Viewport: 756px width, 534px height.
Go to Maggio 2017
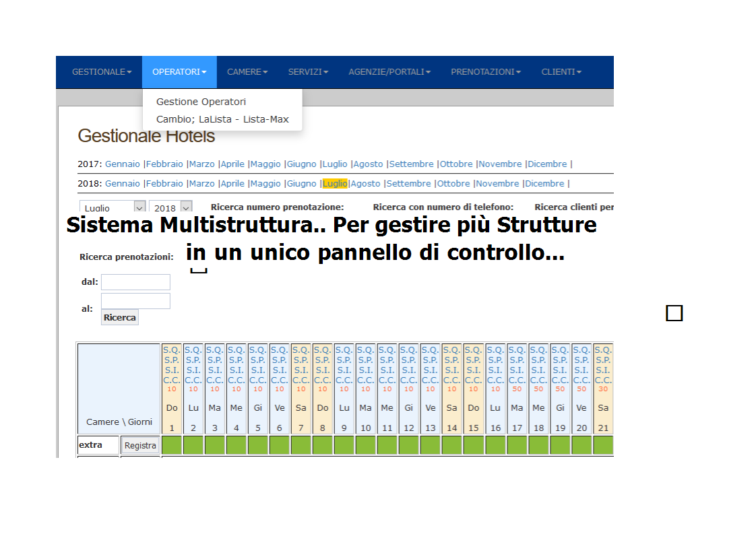[265, 164]
